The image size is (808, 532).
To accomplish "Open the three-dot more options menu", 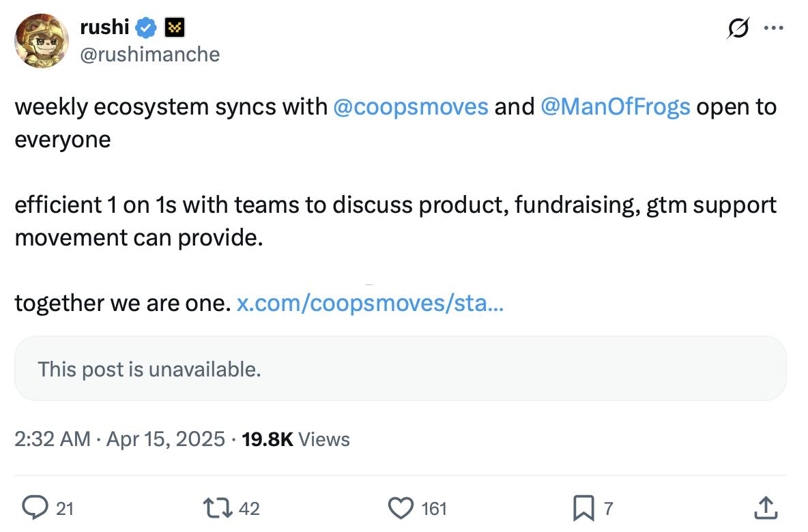I will [774, 29].
